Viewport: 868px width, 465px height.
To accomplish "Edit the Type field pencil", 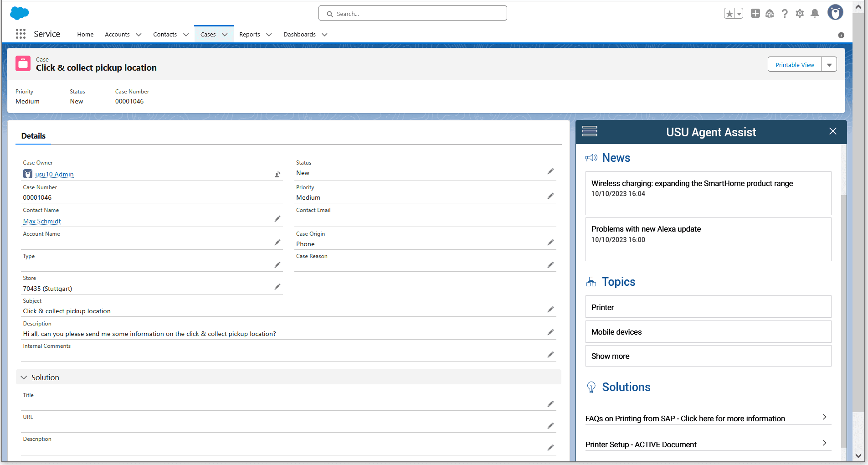I will [277, 265].
